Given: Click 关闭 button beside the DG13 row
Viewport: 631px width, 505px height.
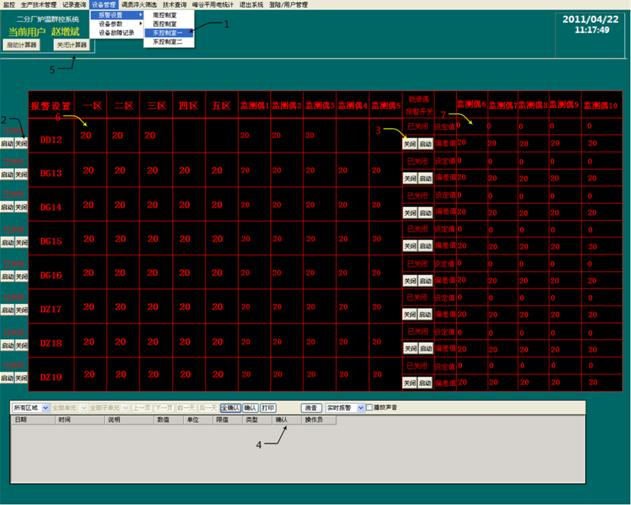Looking at the screenshot, I should (21, 176).
